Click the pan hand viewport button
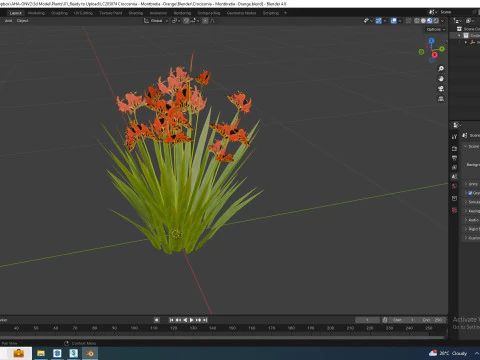480x360 pixels. (441, 79)
